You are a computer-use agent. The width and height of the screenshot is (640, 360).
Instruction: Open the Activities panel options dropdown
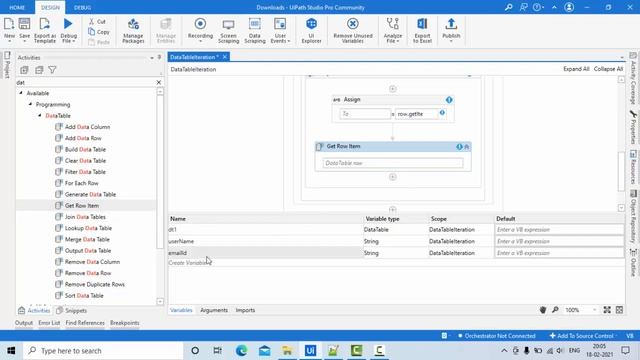click(x=152, y=58)
